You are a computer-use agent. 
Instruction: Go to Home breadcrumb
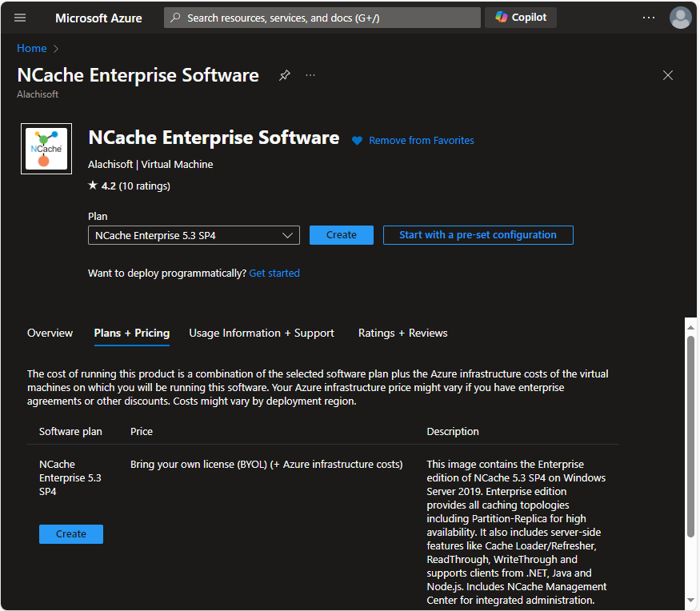click(x=32, y=48)
